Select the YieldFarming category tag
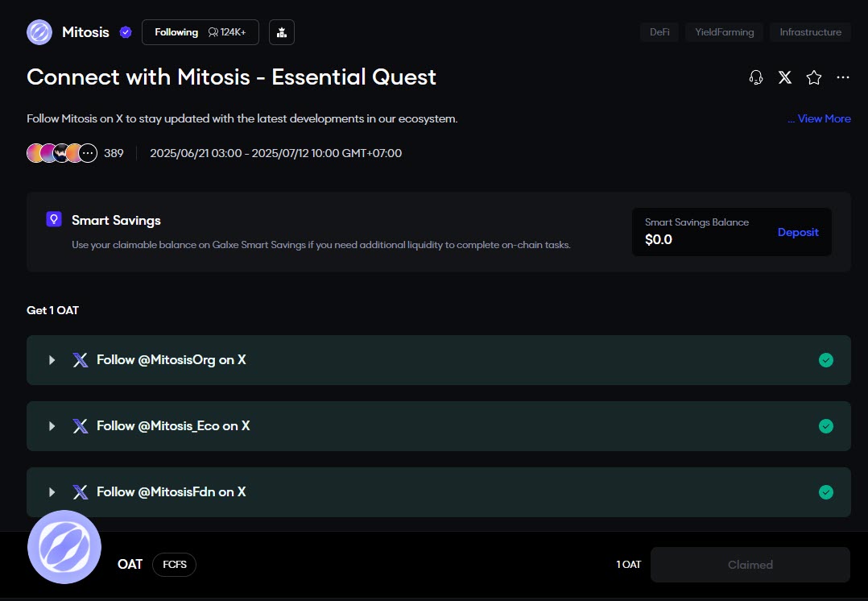Image resolution: width=868 pixels, height=601 pixels. pyautogui.click(x=724, y=32)
